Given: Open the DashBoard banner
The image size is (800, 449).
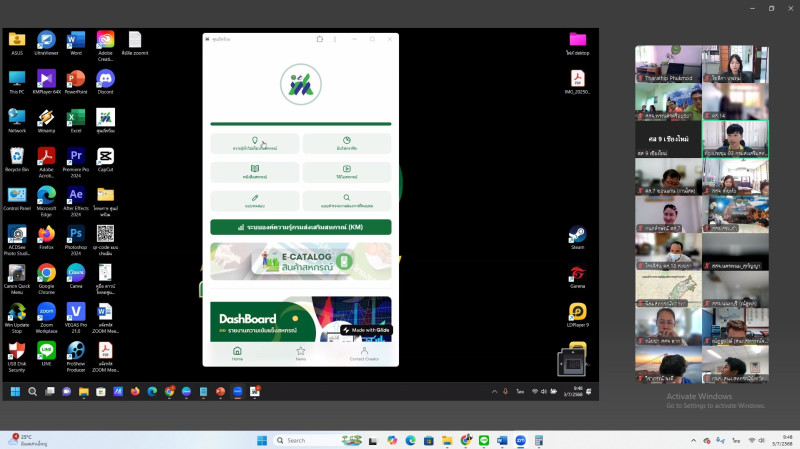Looking at the screenshot, I should click(x=301, y=319).
